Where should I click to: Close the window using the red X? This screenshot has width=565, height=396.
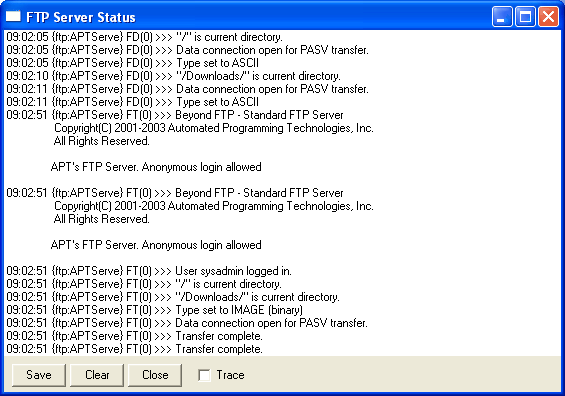point(548,17)
